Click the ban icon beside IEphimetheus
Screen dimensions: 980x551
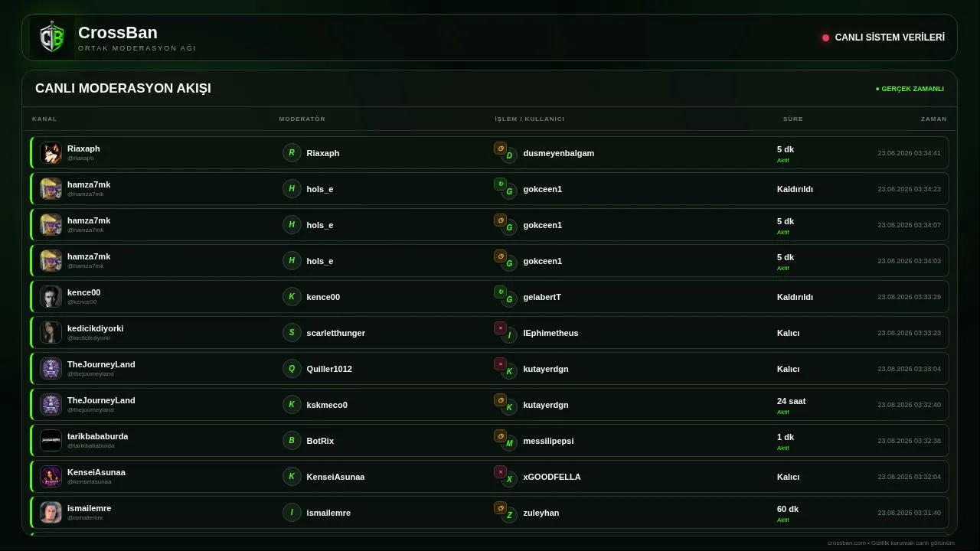tap(500, 328)
